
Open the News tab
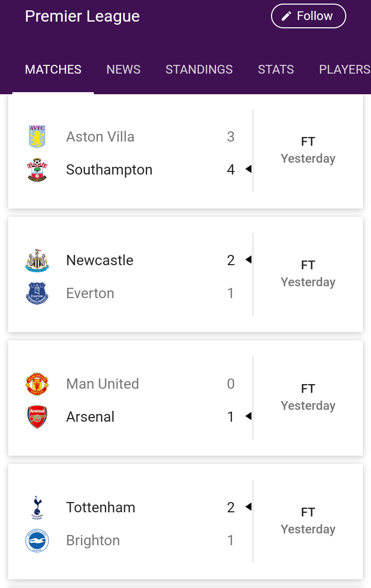tap(124, 70)
